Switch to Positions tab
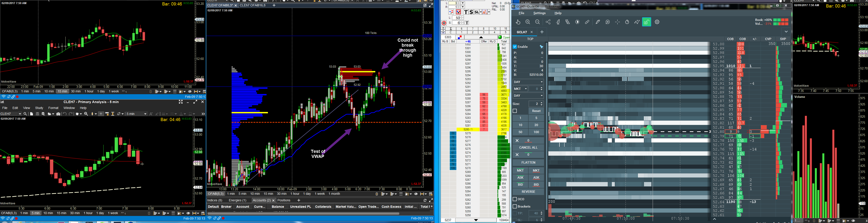Viewport: 868px width, 223px height. click(x=284, y=200)
